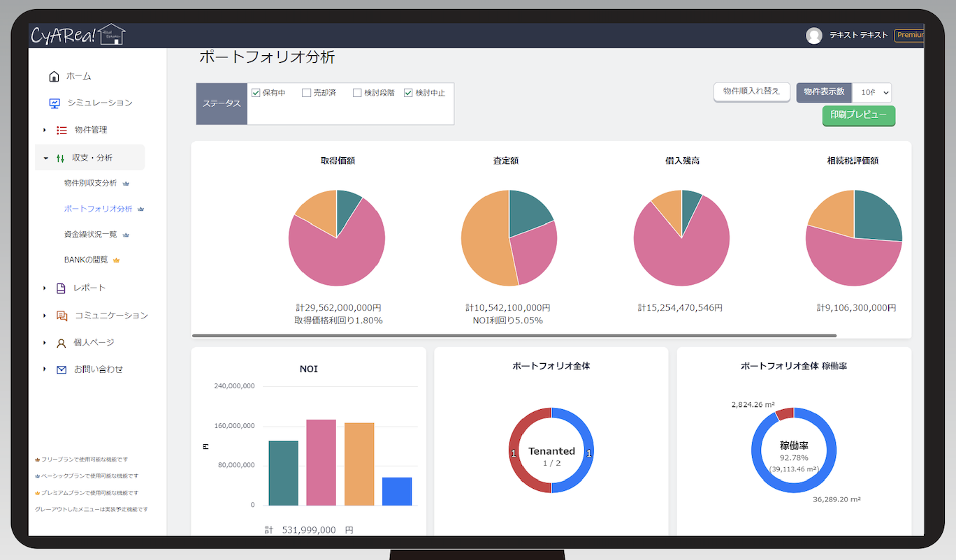The image size is (956, 560).
Task: Click the コミュニケーション chat icon
Action: (61, 316)
